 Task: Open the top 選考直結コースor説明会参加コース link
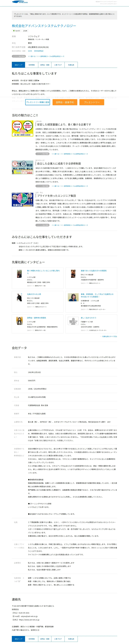[x=46, y=56]
